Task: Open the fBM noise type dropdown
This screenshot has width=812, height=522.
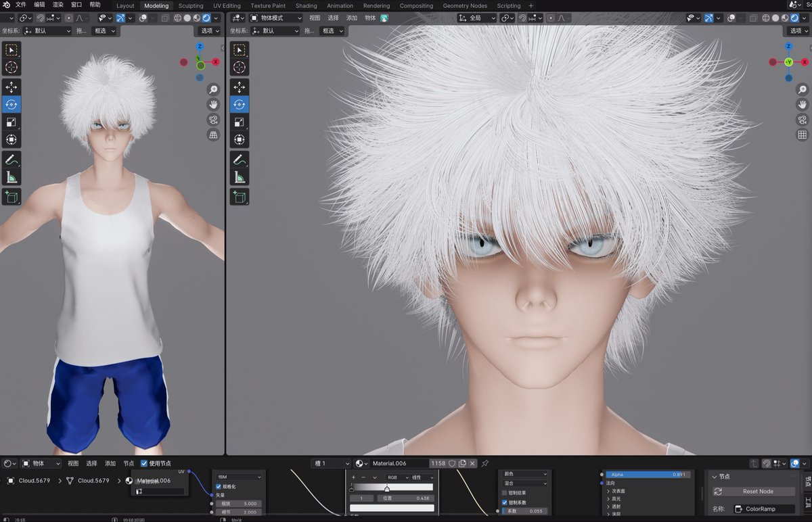Action: [x=239, y=477]
